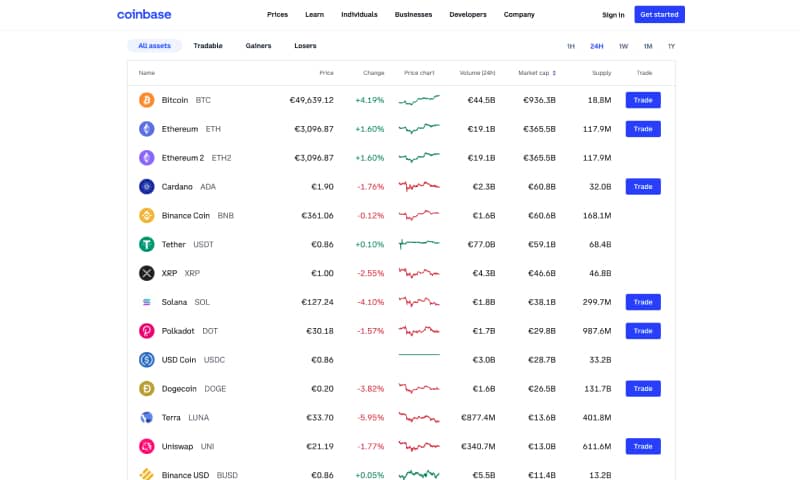Switch to the Gainers filter
The height and width of the screenshot is (480, 800).
[x=258, y=45]
